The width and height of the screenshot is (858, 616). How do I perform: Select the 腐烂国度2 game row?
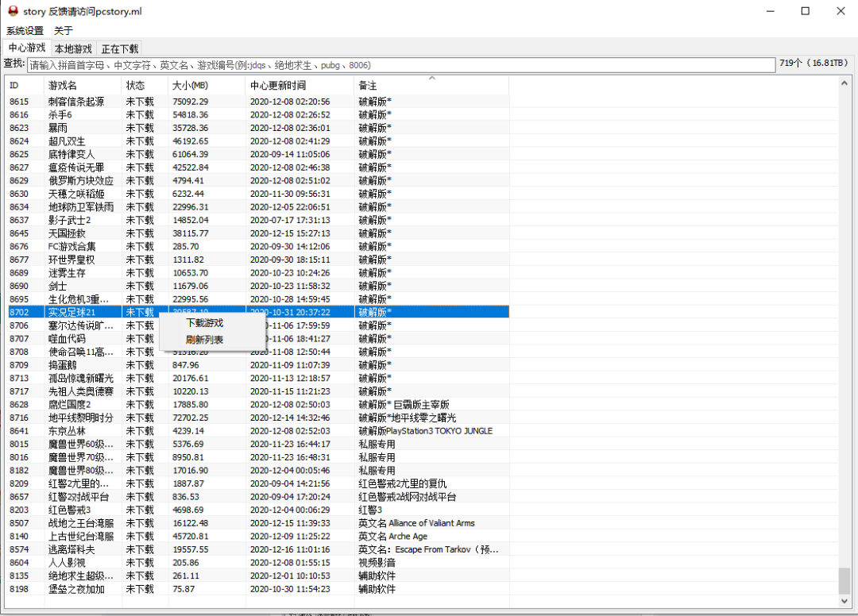pyautogui.click(x=257, y=404)
